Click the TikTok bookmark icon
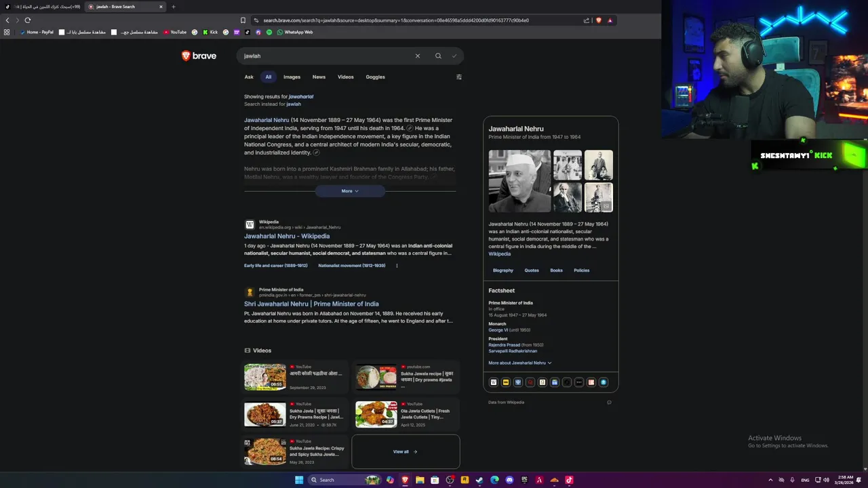868x488 pixels. click(x=248, y=32)
